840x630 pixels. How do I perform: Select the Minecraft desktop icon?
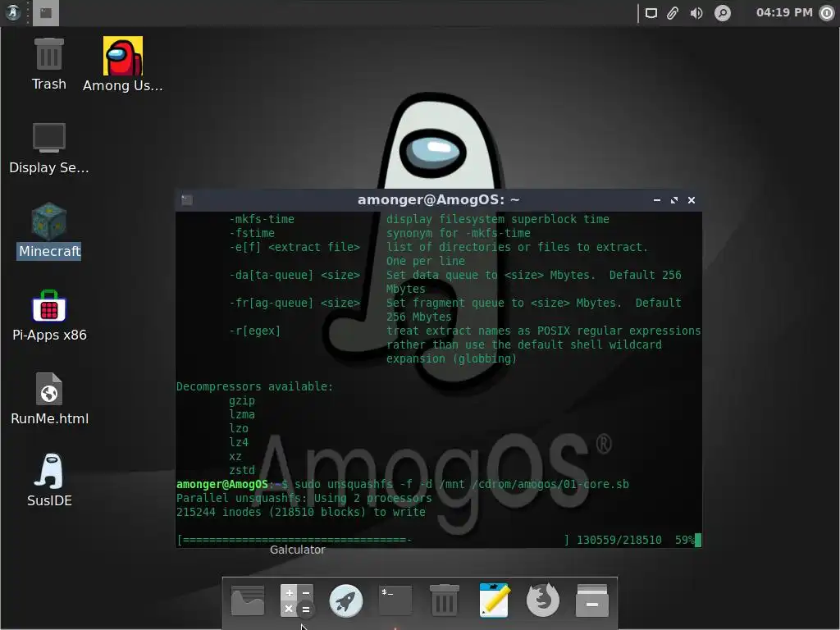click(48, 231)
